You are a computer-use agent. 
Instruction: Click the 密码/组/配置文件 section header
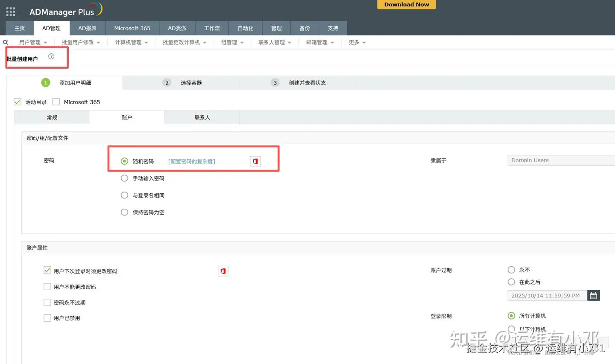47,138
